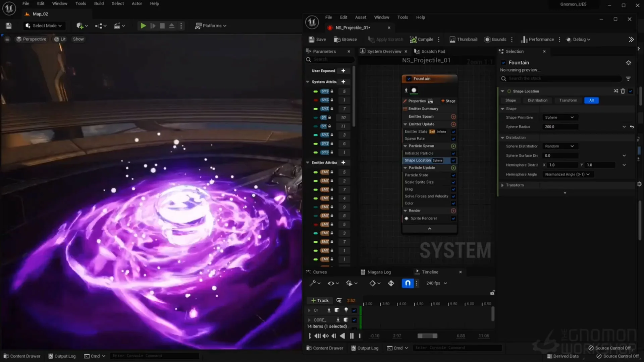Screen dimensions: 644x362
Task: Select the Transform filter tab in Shape Location
Action: click(x=568, y=101)
